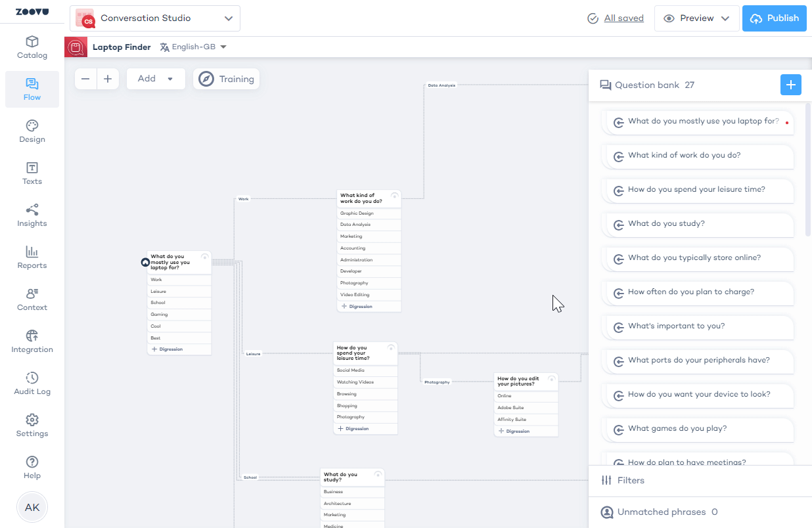Image resolution: width=812 pixels, height=528 pixels.
Task: Open the Audit Log page
Action: click(x=32, y=384)
